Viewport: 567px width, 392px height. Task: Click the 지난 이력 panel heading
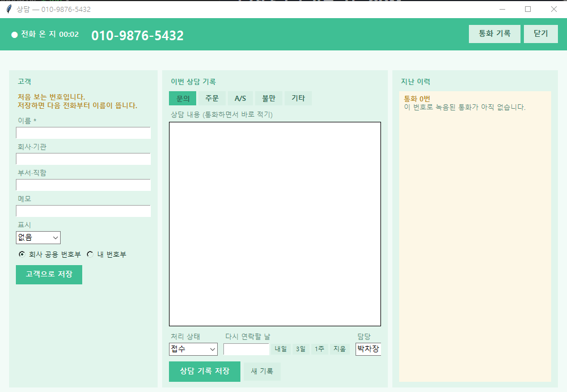[x=416, y=82]
